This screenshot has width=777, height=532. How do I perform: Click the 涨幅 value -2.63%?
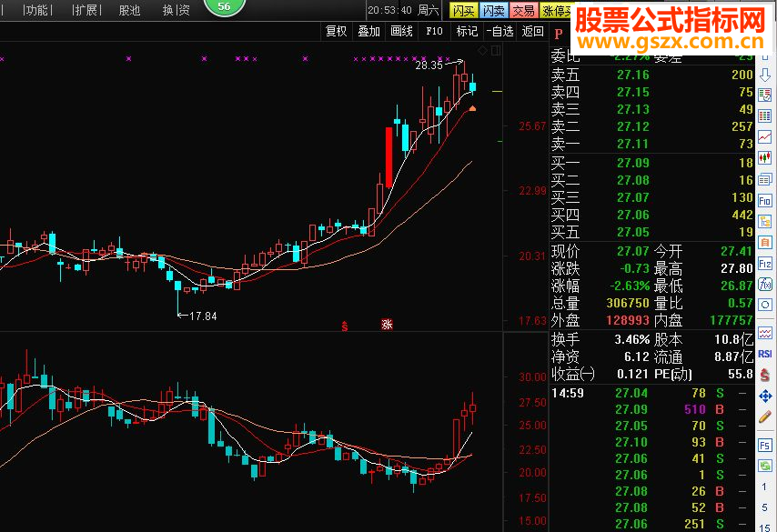(x=630, y=286)
